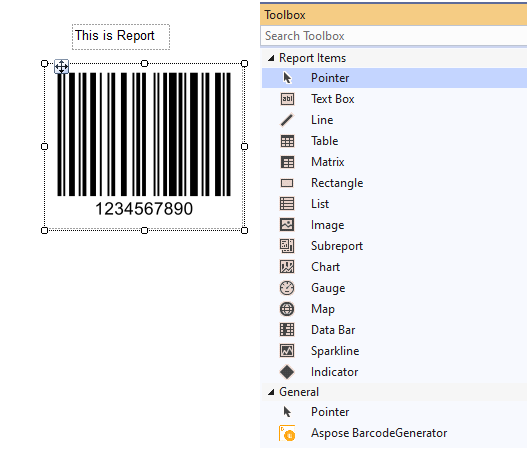Select the Image item icon
The image size is (532, 460).
(x=287, y=225)
